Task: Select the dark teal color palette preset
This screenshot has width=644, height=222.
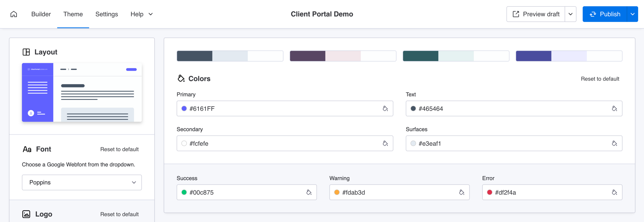Action: coord(456,56)
